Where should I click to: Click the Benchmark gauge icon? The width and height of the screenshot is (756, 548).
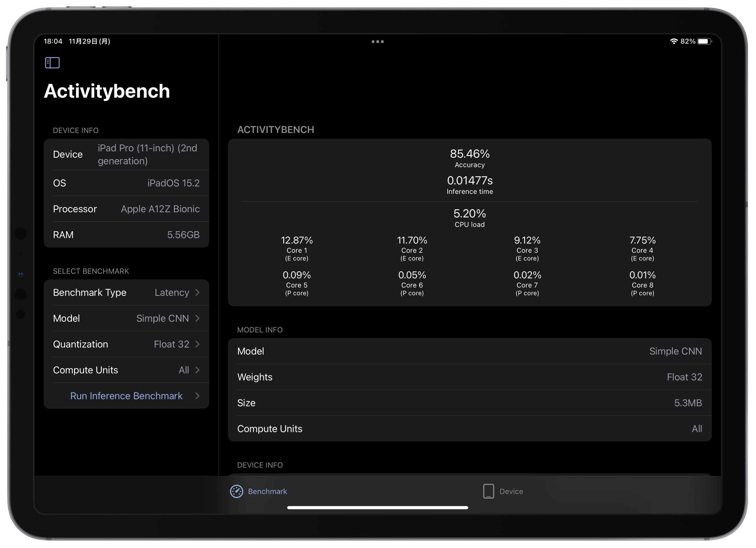tap(237, 491)
